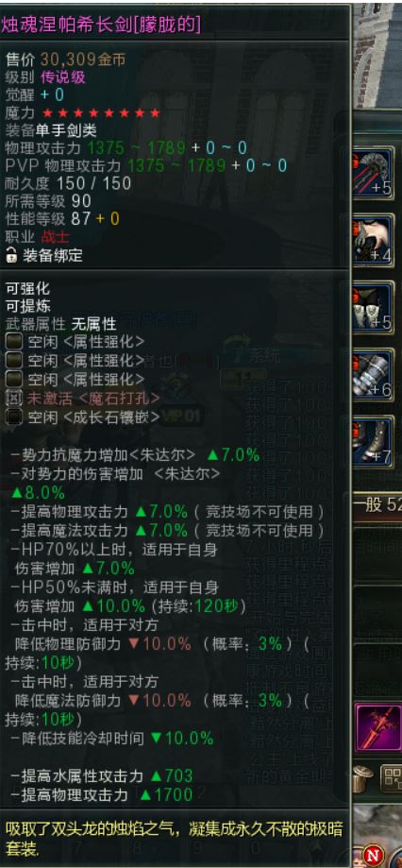Screen dimensions: 402x868
Task: Click the inventory sort grid icon
Action: coord(392,779)
